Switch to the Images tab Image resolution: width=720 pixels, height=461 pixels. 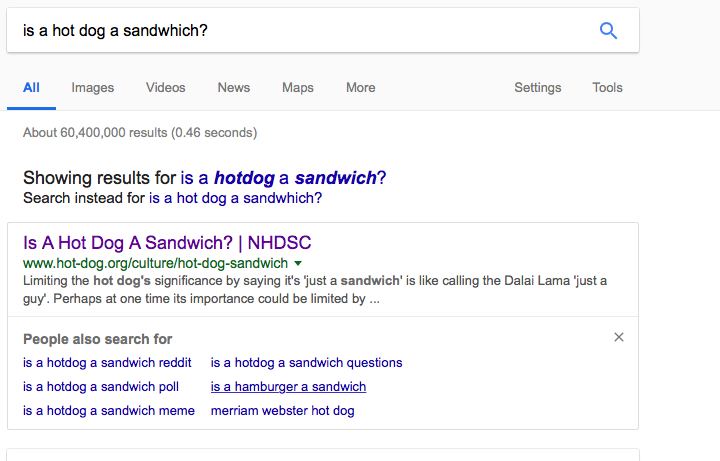[93, 88]
